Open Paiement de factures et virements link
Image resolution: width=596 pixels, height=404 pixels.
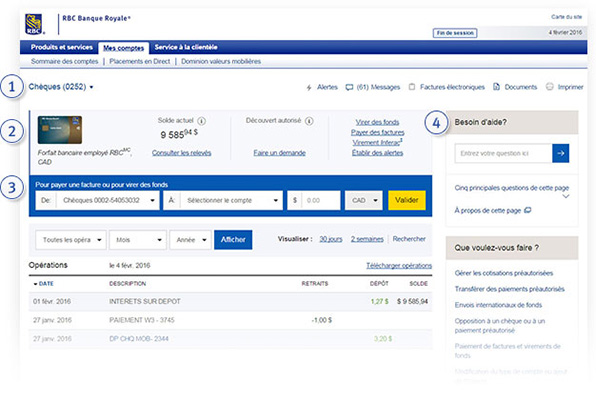507,351
